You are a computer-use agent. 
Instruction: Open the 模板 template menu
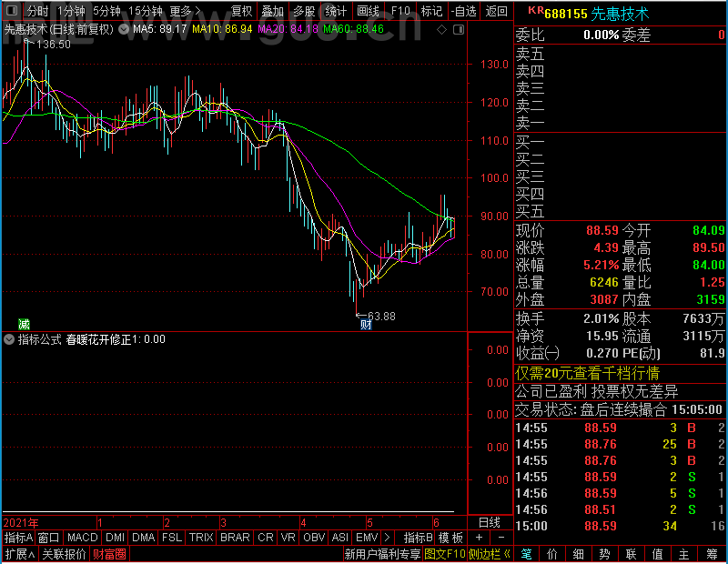coord(450,538)
